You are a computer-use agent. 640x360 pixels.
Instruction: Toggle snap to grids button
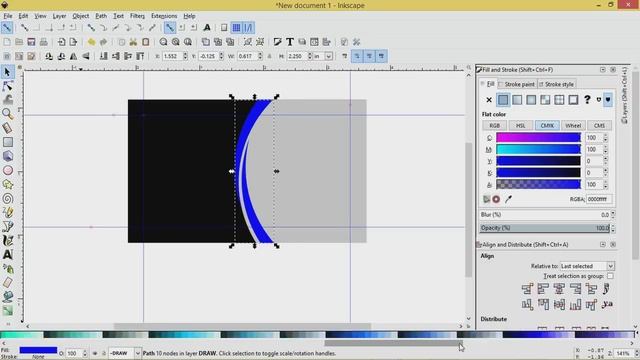point(236,28)
